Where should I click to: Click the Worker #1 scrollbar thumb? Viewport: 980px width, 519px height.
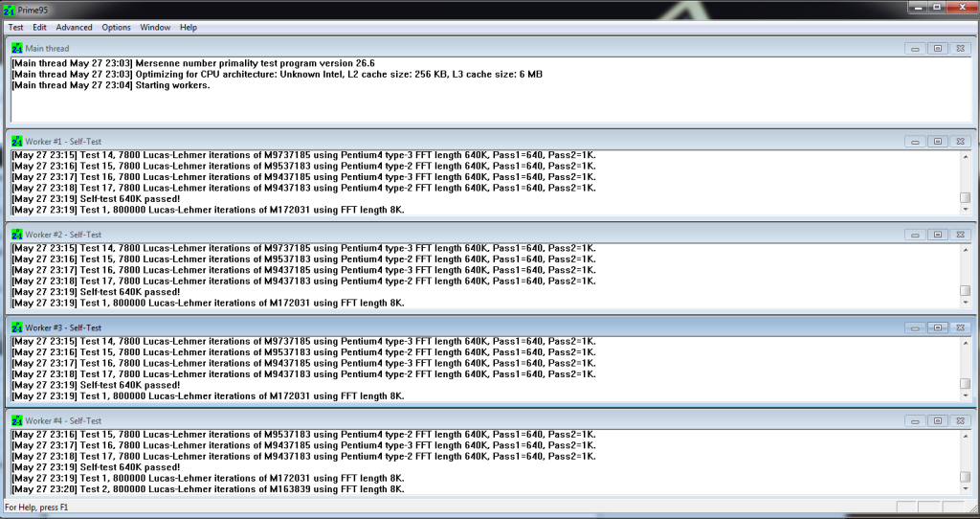965,198
